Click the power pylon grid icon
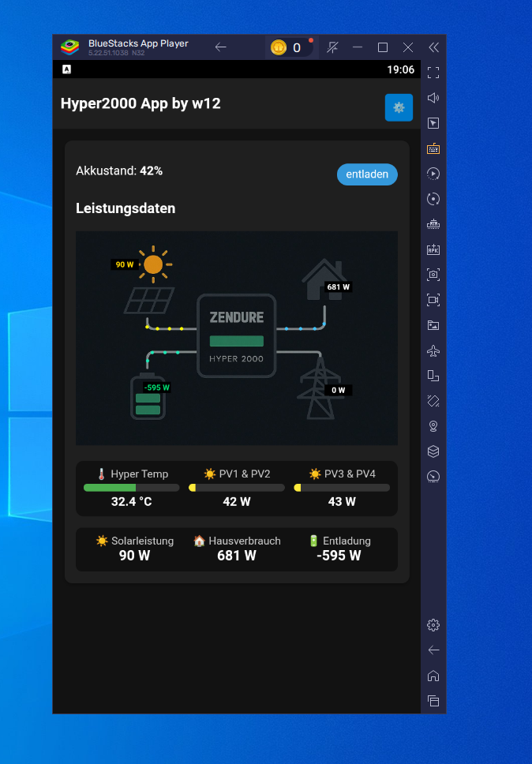The image size is (532, 764). point(319,388)
